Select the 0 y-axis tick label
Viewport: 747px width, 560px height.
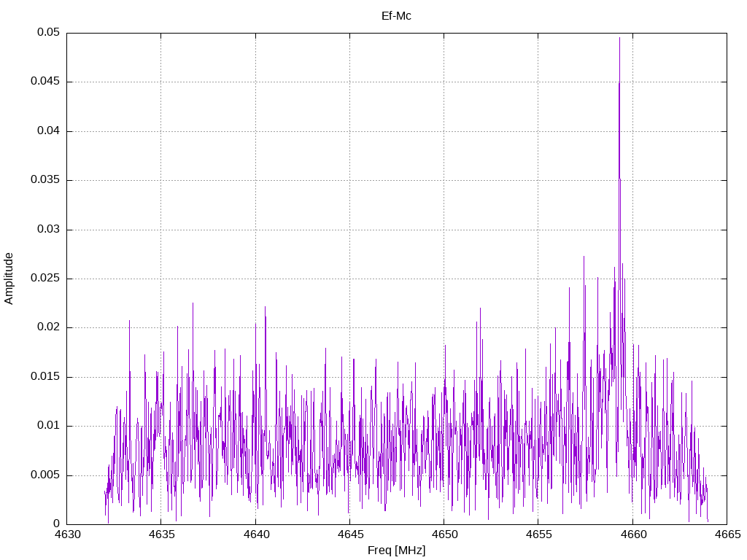tap(57, 524)
